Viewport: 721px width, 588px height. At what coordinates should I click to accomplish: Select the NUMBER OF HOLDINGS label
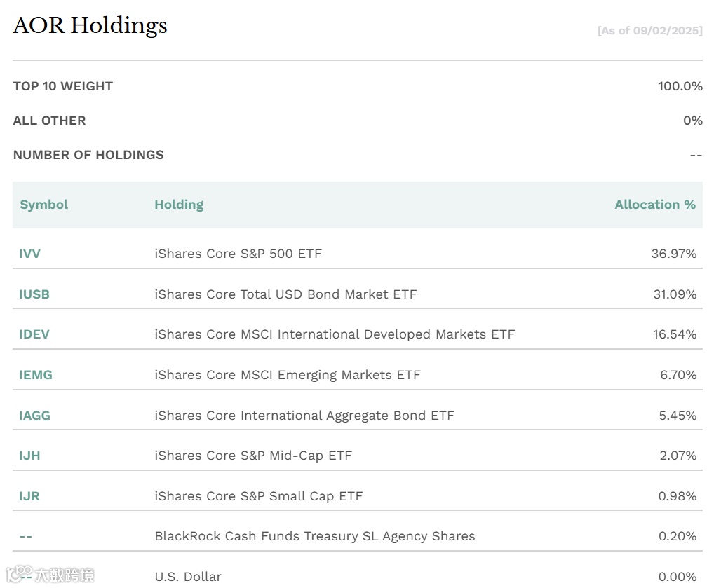click(x=88, y=155)
